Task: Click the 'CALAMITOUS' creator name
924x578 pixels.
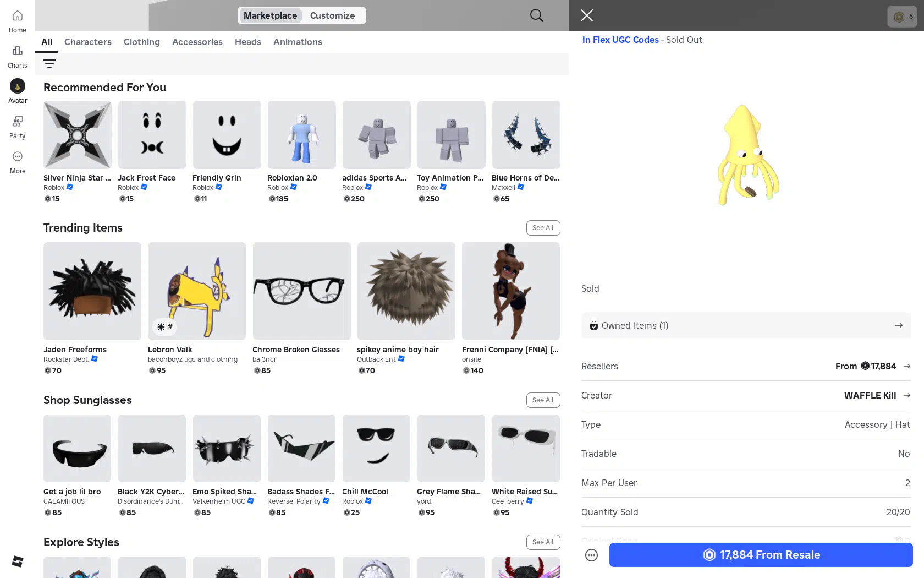Action: tap(64, 501)
